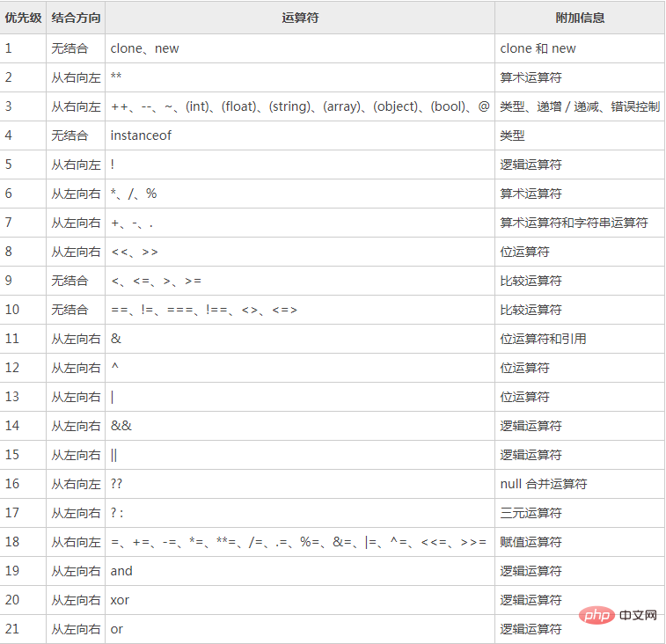
Task: Select the 运算符 column header
Action: (x=300, y=18)
